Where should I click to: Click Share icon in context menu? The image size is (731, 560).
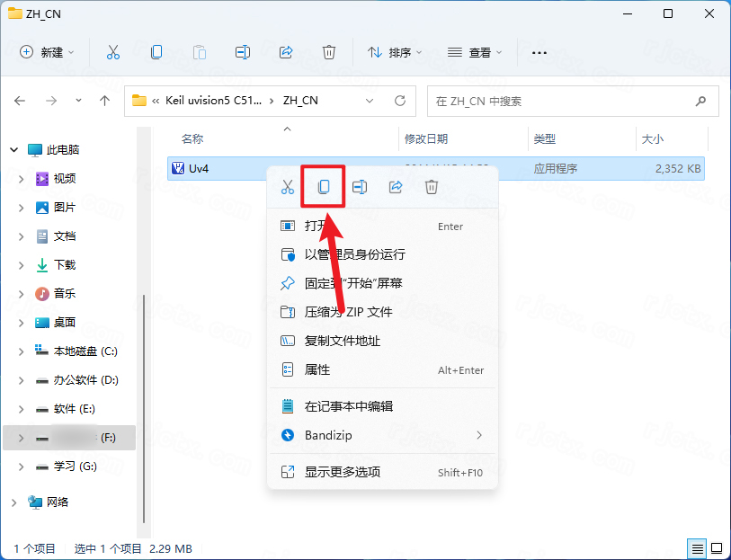point(396,187)
